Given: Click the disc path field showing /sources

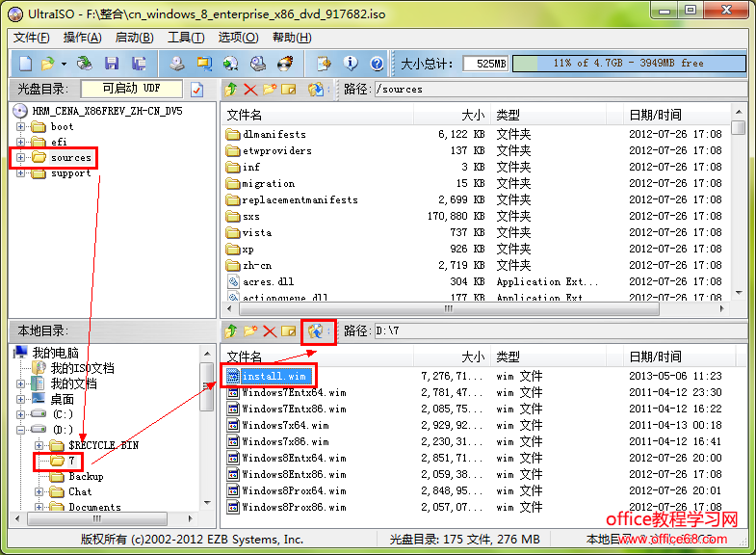Looking at the screenshot, I should 560,90.
